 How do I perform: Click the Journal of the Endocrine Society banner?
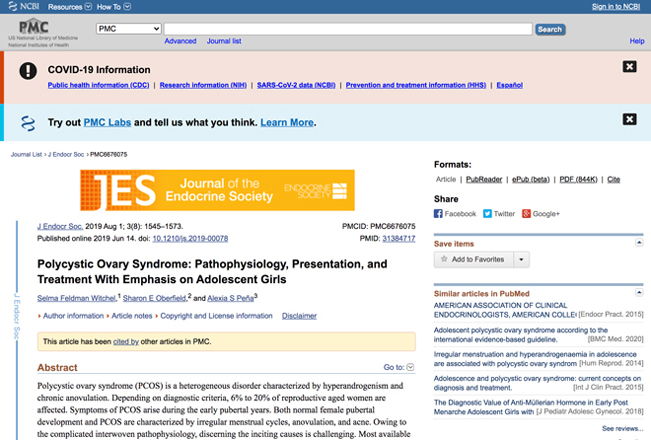218,190
